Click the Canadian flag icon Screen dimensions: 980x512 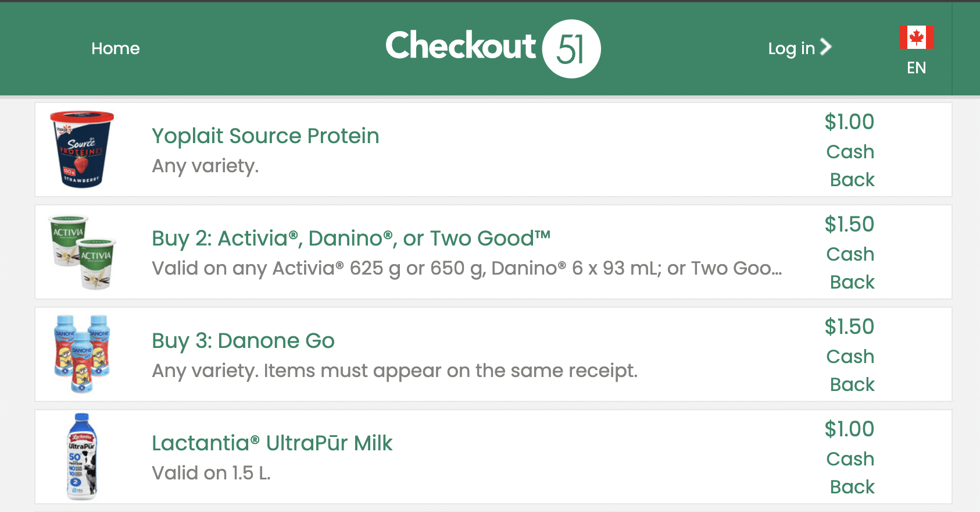pyautogui.click(x=917, y=37)
